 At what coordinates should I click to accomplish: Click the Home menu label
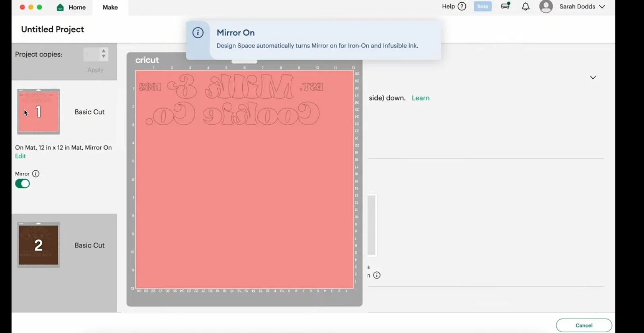tap(77, 8)
